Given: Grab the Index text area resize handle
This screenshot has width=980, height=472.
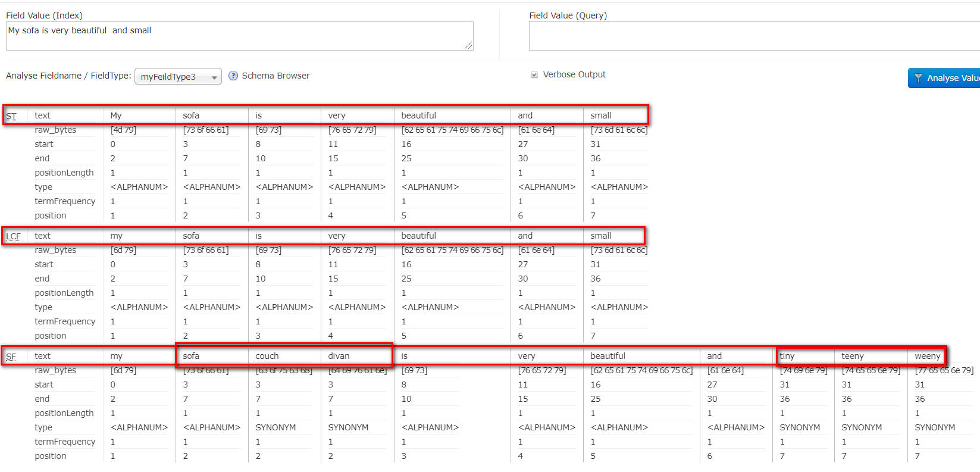Looking at the screenshot, I should (468, 46).
